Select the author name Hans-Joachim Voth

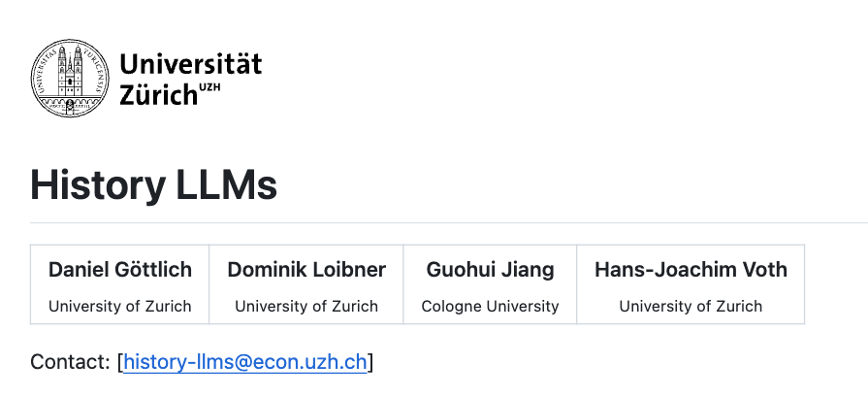click(x=691, y=269)
